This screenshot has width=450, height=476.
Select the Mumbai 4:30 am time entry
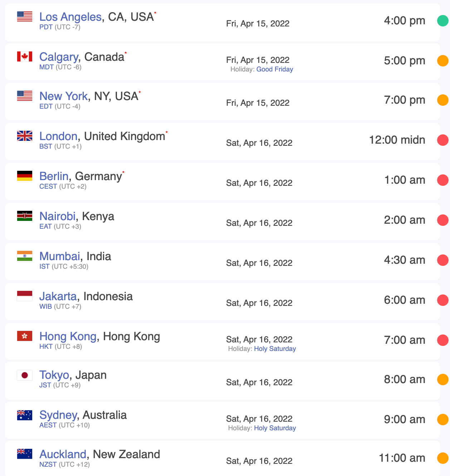coord(405,260)
